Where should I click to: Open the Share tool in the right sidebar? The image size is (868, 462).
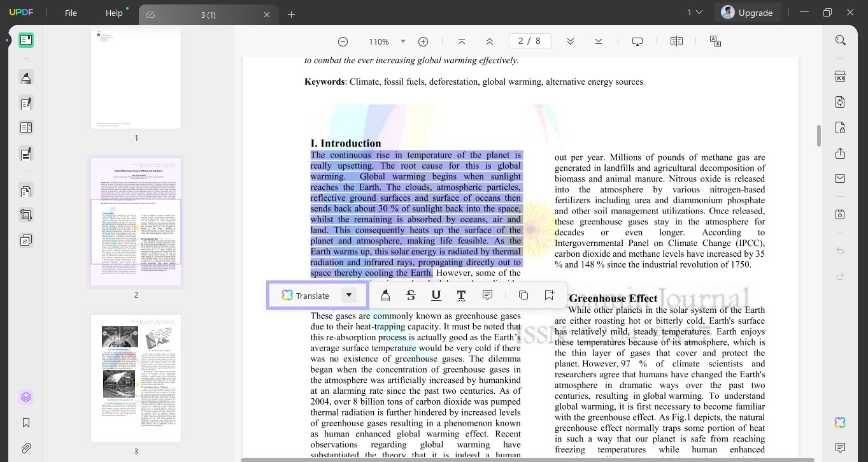(840, 153)
